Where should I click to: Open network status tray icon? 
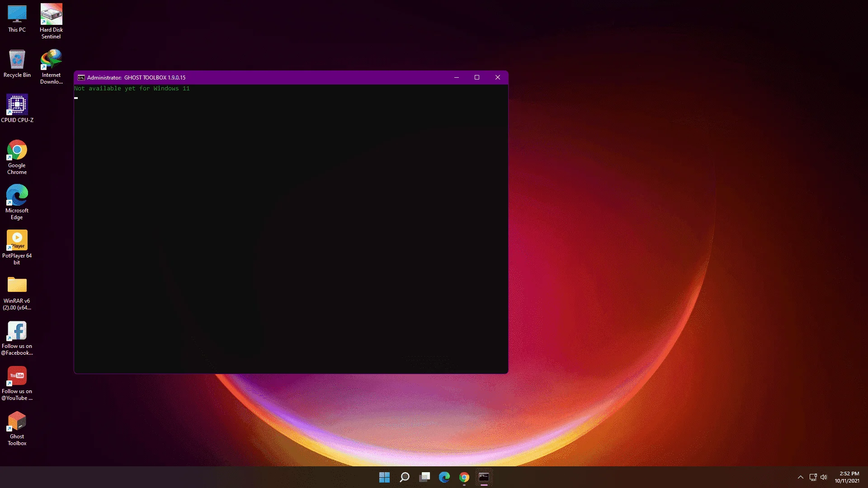click(x=813, y=477)
